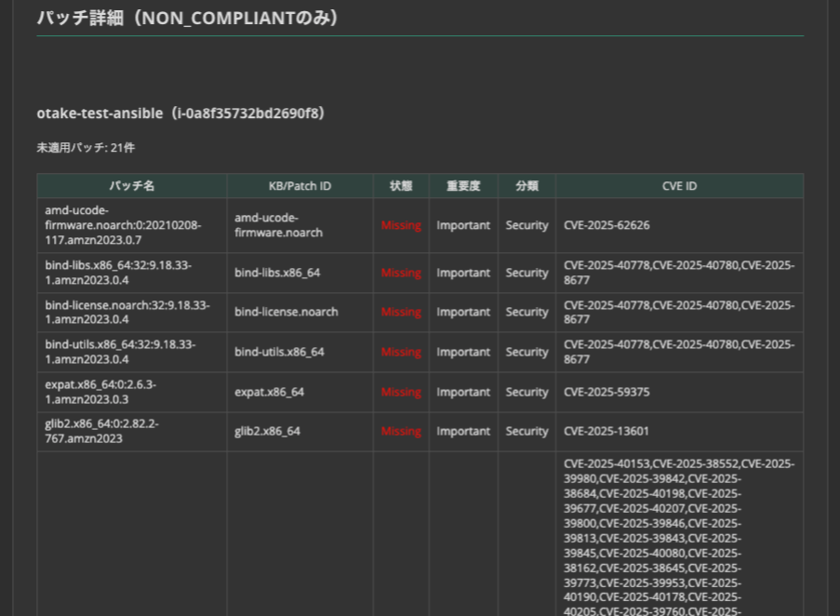Image resolution: width=840 pixels, height=616 pixels.
Task: Select the glib2.x86_64 Patch ID cell
Action: click(x=269, y=432)
